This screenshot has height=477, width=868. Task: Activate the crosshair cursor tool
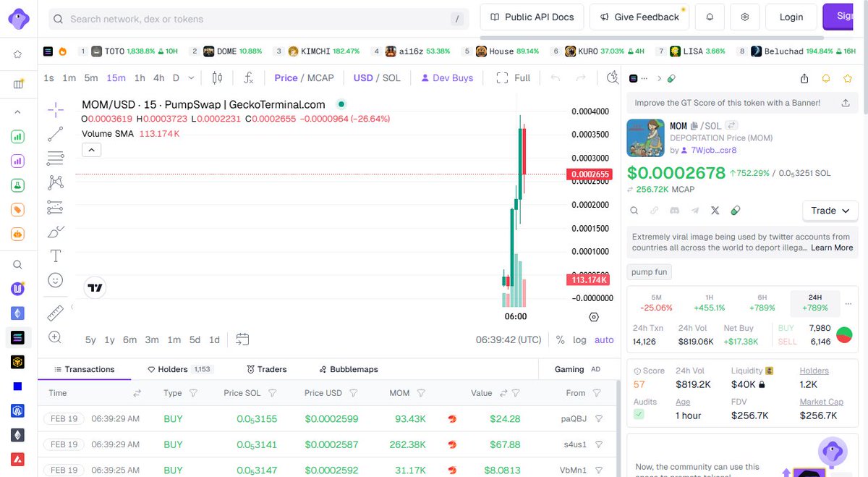click(55, 111)
